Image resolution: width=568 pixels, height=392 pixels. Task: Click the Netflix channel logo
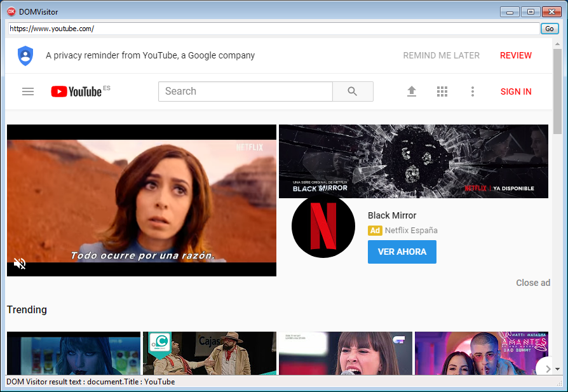(323, 226)
